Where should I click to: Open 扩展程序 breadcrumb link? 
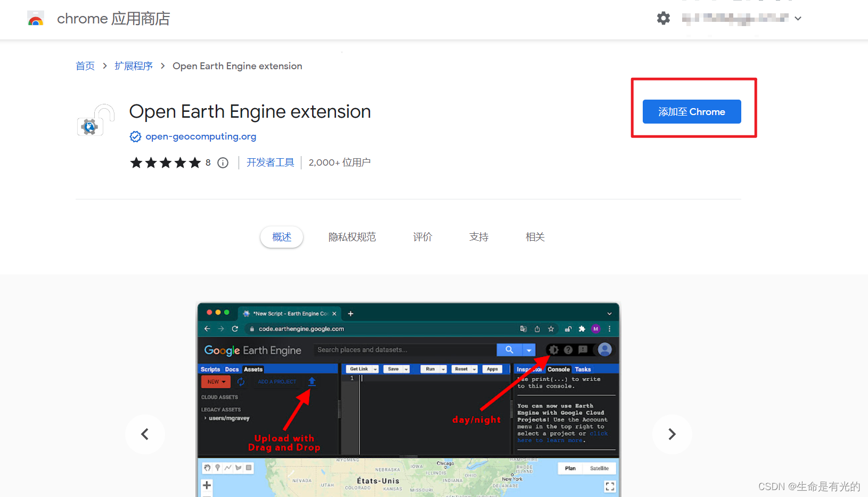[x=134, y=66]
